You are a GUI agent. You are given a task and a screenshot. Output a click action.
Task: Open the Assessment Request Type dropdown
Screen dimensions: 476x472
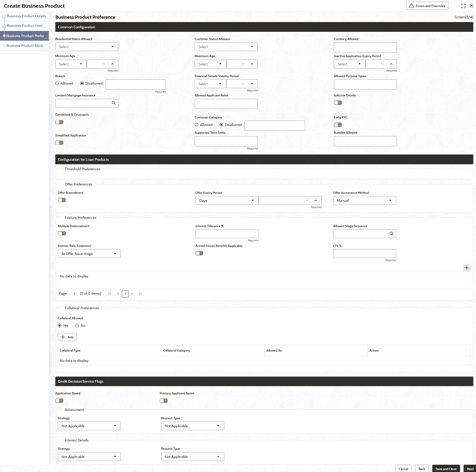tap(192, 426)
